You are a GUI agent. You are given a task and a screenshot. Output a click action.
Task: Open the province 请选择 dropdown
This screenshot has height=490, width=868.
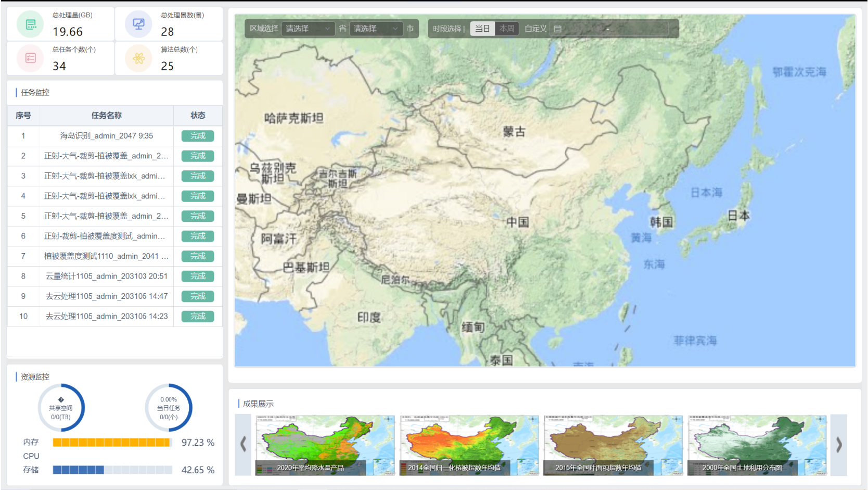308,29
